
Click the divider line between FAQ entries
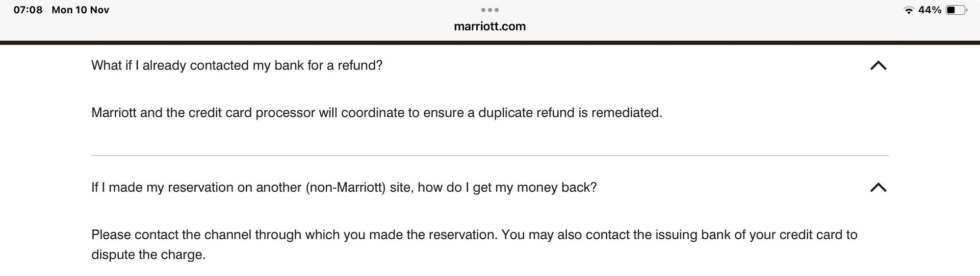coord(490,155)
